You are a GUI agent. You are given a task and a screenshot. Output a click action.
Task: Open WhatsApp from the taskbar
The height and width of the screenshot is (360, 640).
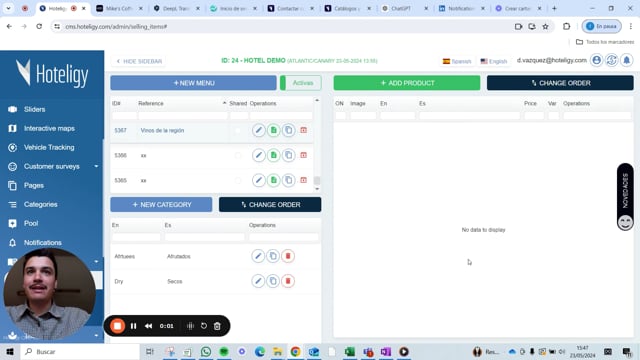(206, 351)
